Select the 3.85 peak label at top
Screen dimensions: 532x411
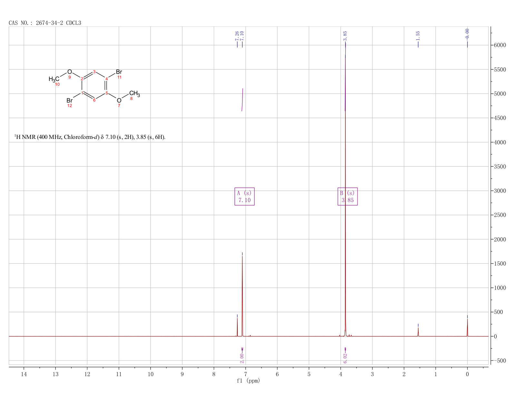pyautogui.click(x=345, y=36)
